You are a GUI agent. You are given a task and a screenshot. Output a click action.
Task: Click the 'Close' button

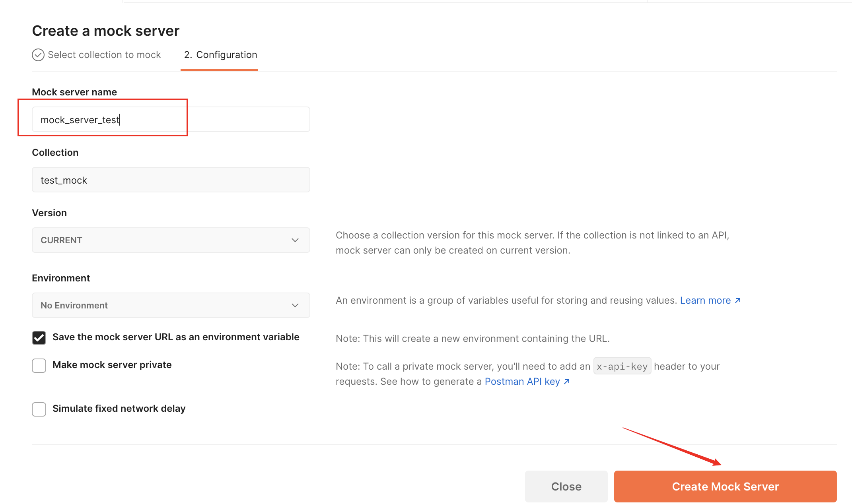pos(566,486)
